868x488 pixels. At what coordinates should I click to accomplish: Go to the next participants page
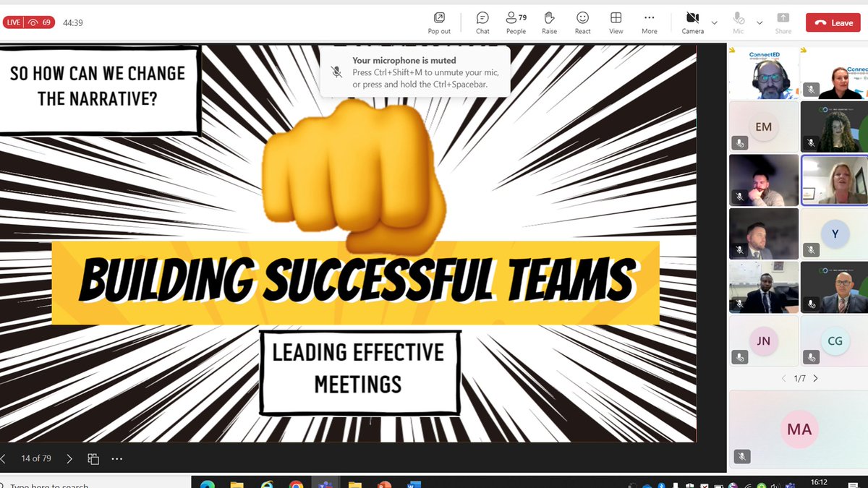[816, 378]
